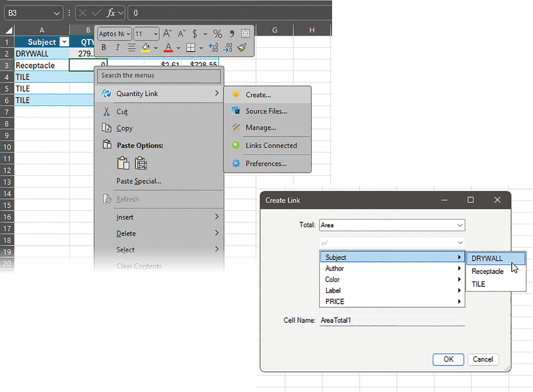Apply red font color

click(168, 47)
